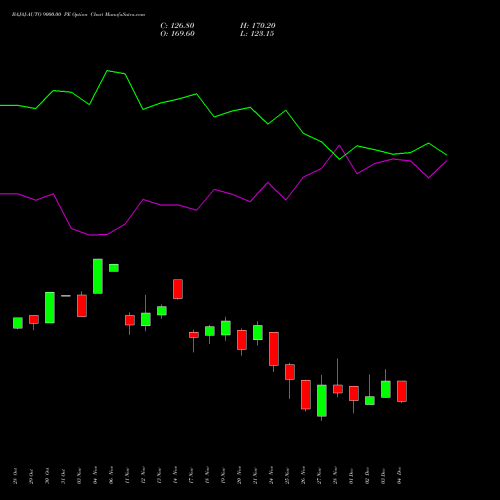Click the 13 Nov date label

point(159,476)
